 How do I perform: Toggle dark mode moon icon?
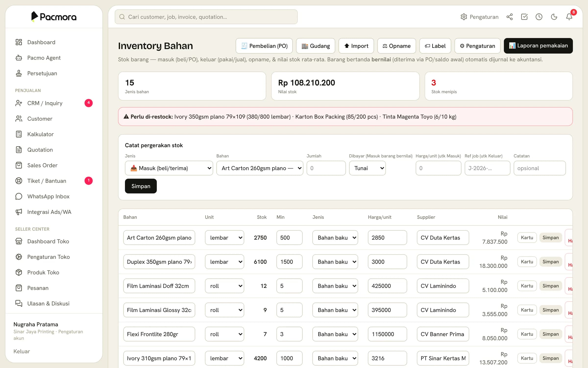coord(554,17)
